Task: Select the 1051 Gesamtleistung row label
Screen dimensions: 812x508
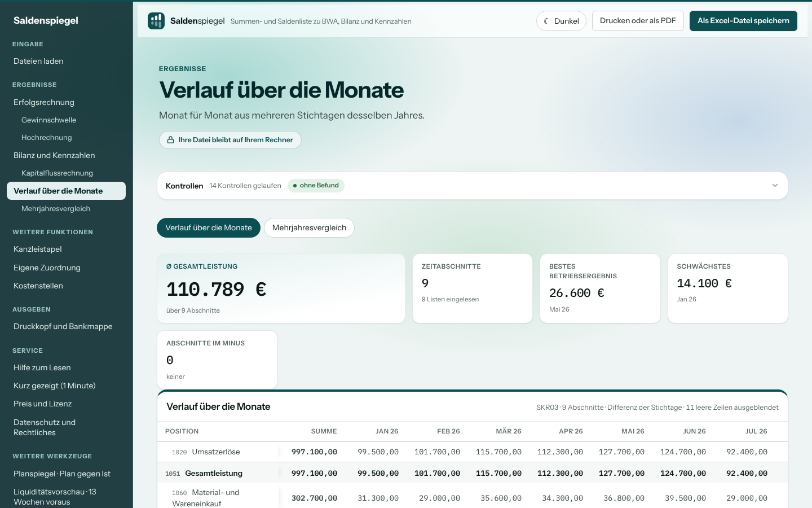Action: click(204, 474)
